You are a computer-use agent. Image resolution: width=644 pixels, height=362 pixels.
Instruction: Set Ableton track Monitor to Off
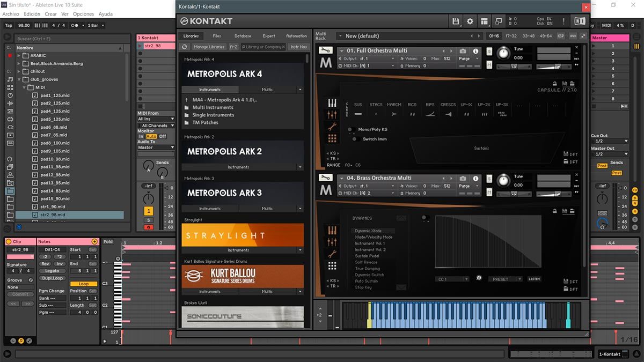click(163, 136)
